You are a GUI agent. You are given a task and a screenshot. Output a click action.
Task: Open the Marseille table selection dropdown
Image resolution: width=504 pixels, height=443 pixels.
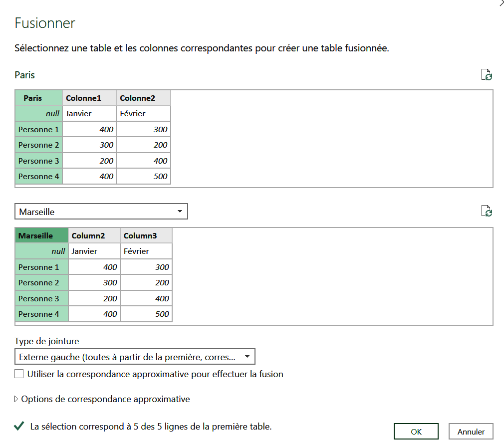[180, 211]
